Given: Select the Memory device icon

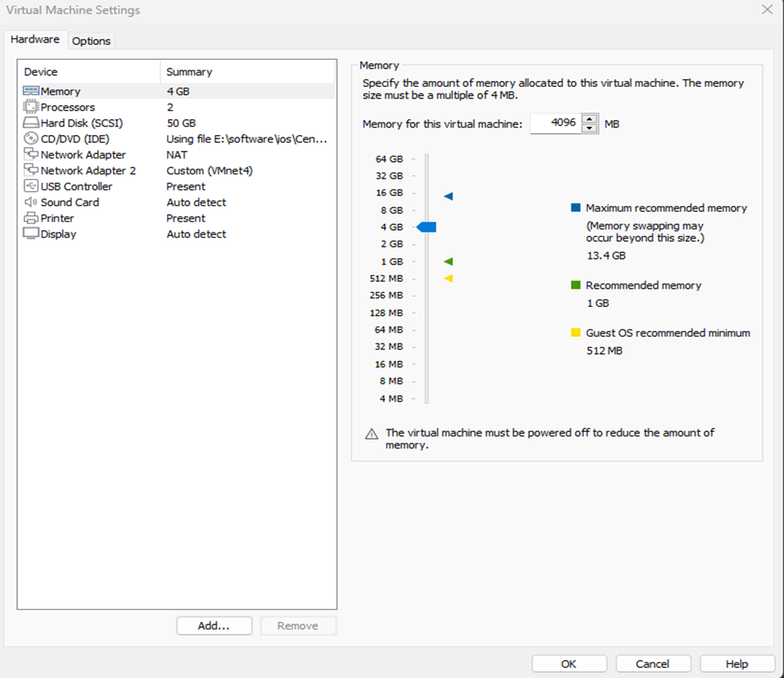Looking at the screenshot, I should [31, 91].
